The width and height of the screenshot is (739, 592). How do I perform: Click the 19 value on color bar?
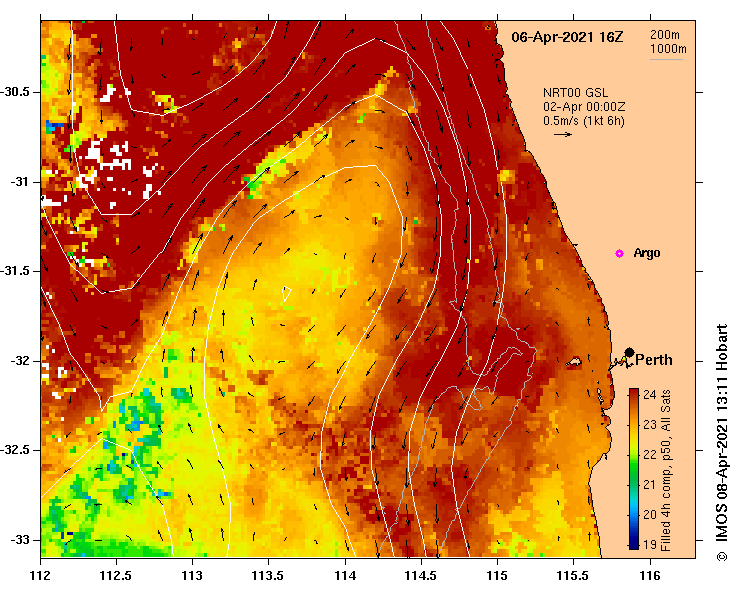pyautogui.click(x=649, y=544)
